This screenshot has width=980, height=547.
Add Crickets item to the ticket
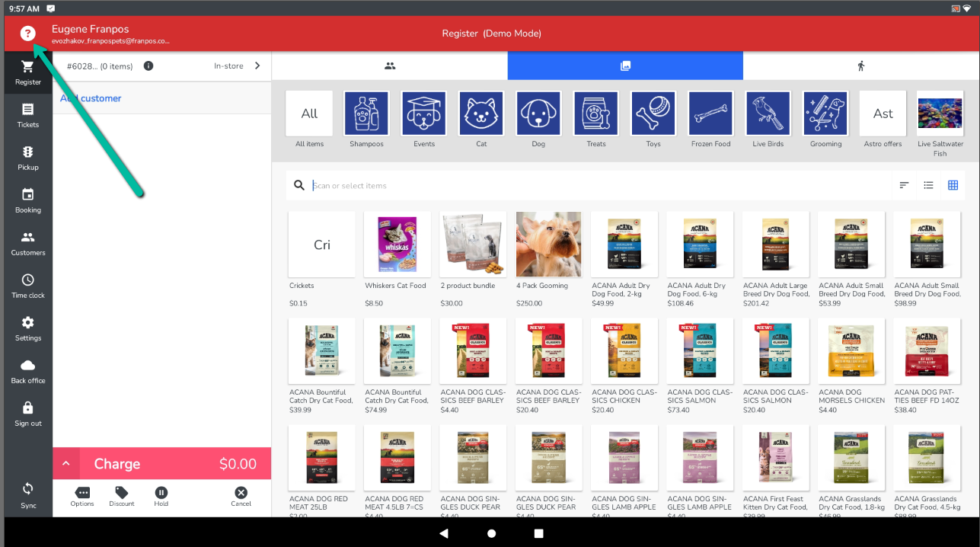tap(322, 260)
